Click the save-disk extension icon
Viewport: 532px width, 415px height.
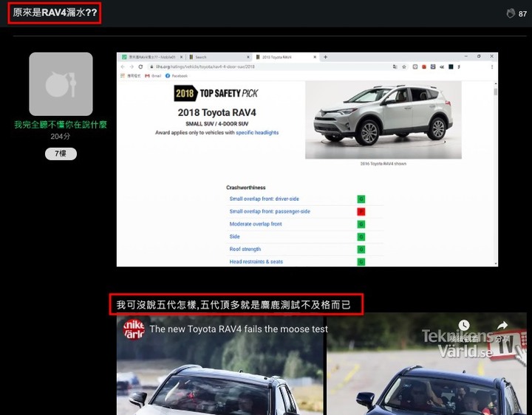pos(433,66)
